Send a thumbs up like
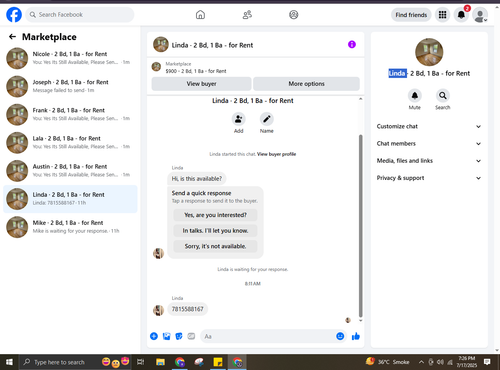500x370 pixels. coord(356,336)
